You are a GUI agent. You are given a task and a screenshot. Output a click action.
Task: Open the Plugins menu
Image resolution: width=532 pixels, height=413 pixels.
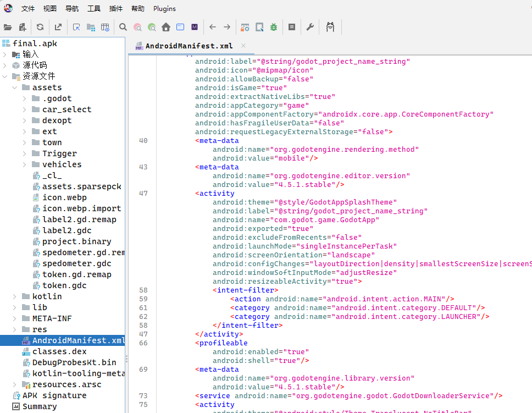tap(164, 9)
